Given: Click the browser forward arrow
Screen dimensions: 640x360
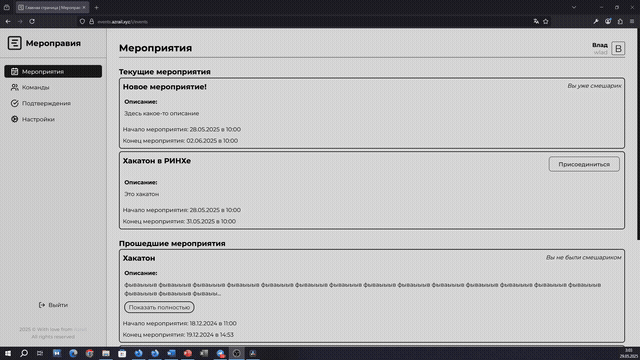Looking at the screenshot, I should [x=20, y=21].
